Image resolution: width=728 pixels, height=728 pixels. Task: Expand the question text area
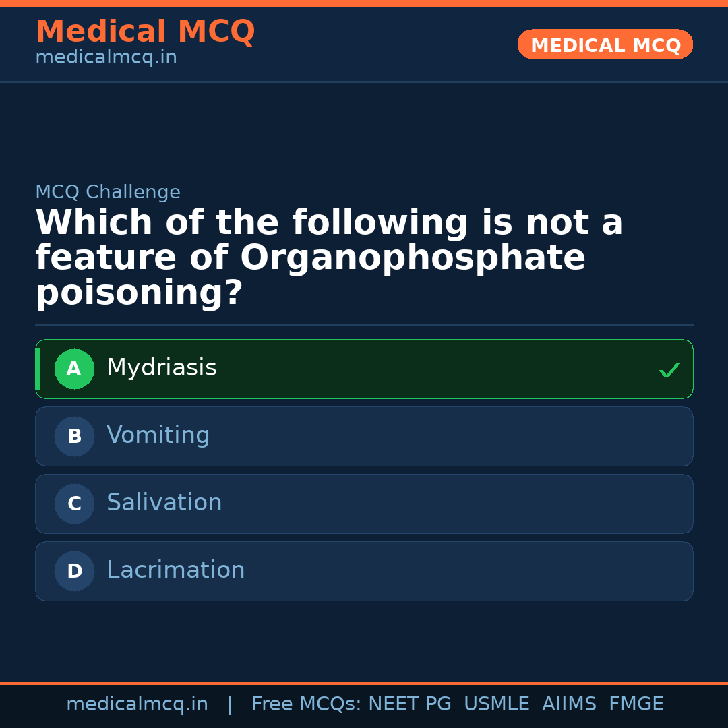point(329,257)
